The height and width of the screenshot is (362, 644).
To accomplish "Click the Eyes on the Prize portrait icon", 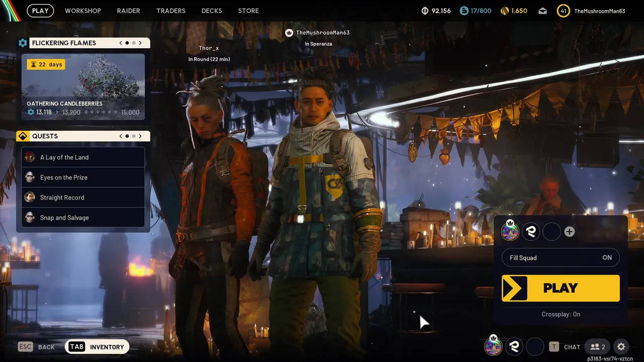I will pyautogui.click(x=30, y=177).
